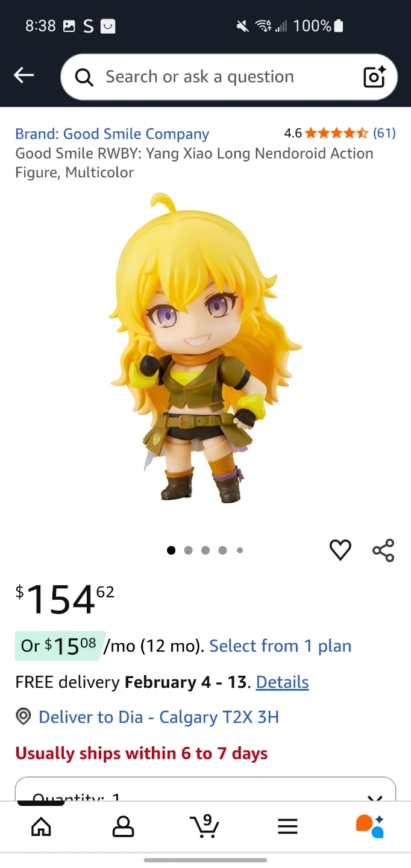Open camera lens search icon
Viewport: 411px width, 868px height.
tap(374, 77)
